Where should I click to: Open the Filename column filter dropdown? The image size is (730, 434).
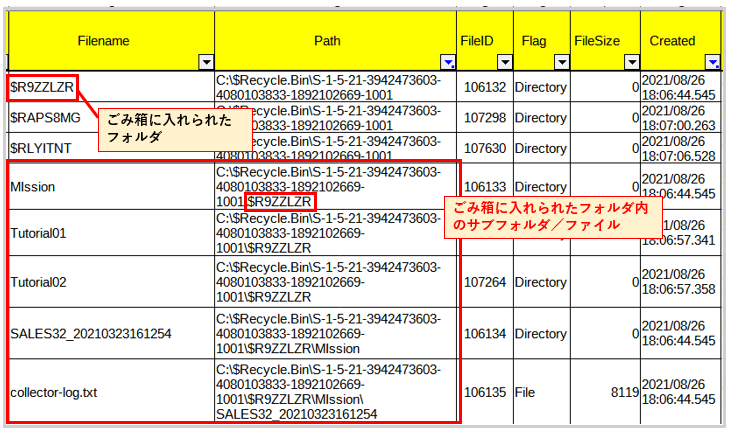tap(206, 62)
